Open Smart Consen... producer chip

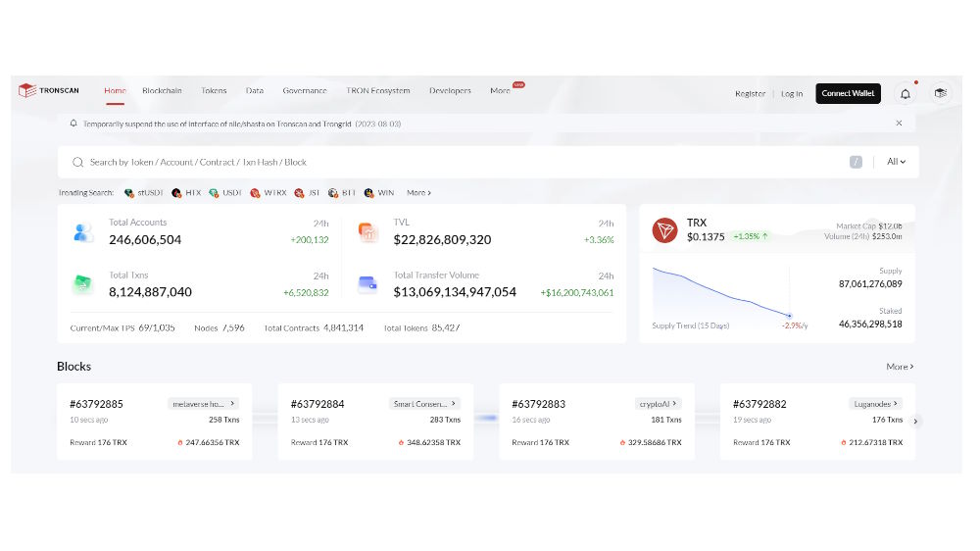pyautogui.click(x=424, y=404)
